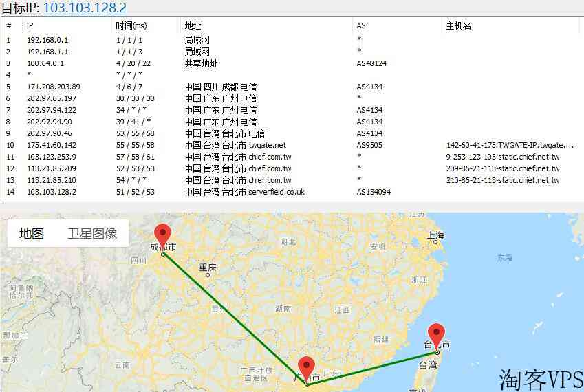The width and height of the screenshot is (584, 392).
Task: Select hop row with IP 192.168.0.1
Action: pos(292,40)
